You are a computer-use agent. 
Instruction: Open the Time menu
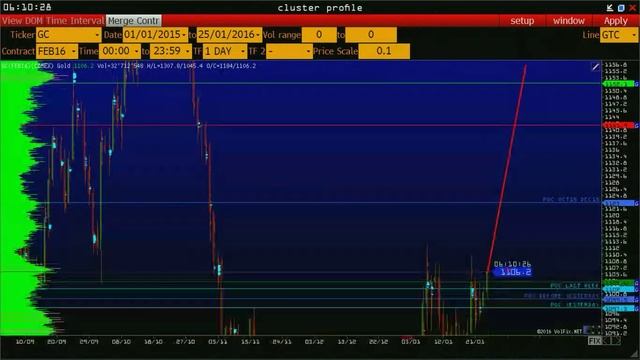(x=56, y=20)
